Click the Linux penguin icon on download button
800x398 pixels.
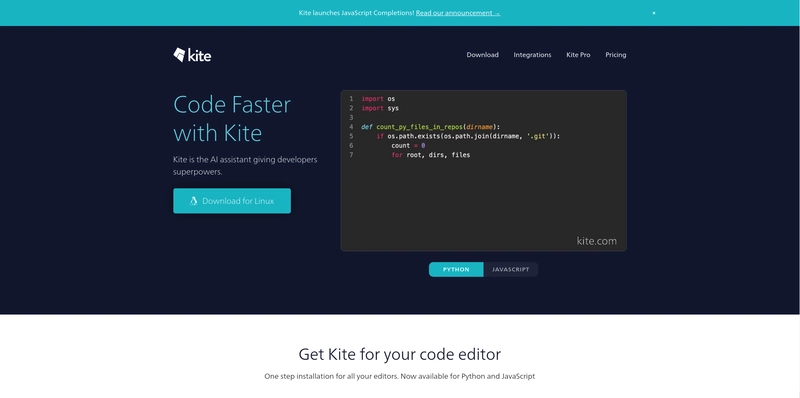pos(193,201)
